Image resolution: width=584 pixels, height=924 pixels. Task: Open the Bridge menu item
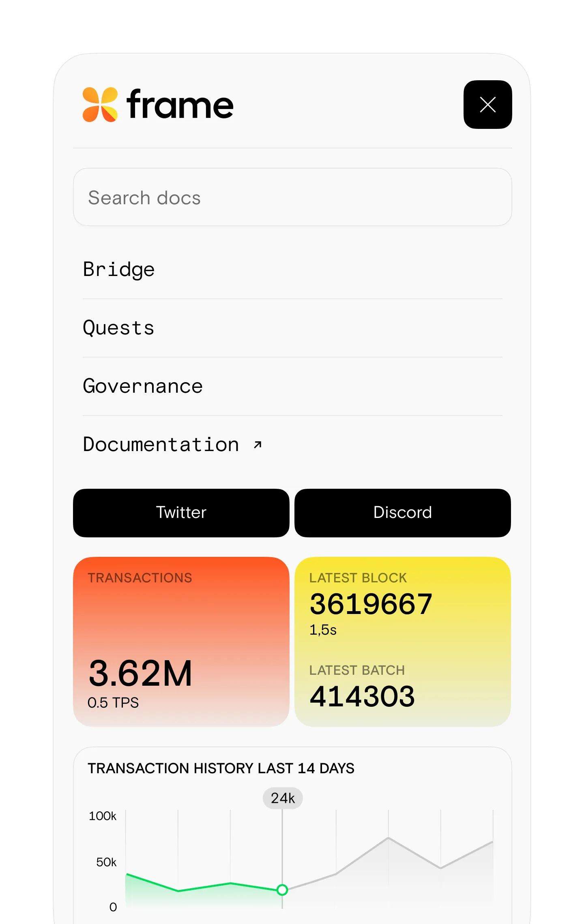119,269
